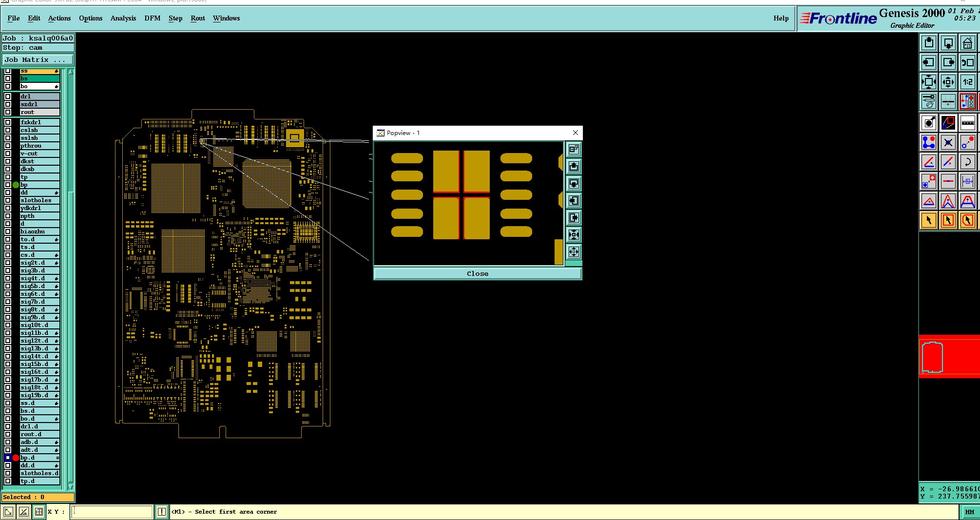Click the curved rotate arrow icon
The width and height of the screenshot is (980, 520).
[x=968, y=162]
